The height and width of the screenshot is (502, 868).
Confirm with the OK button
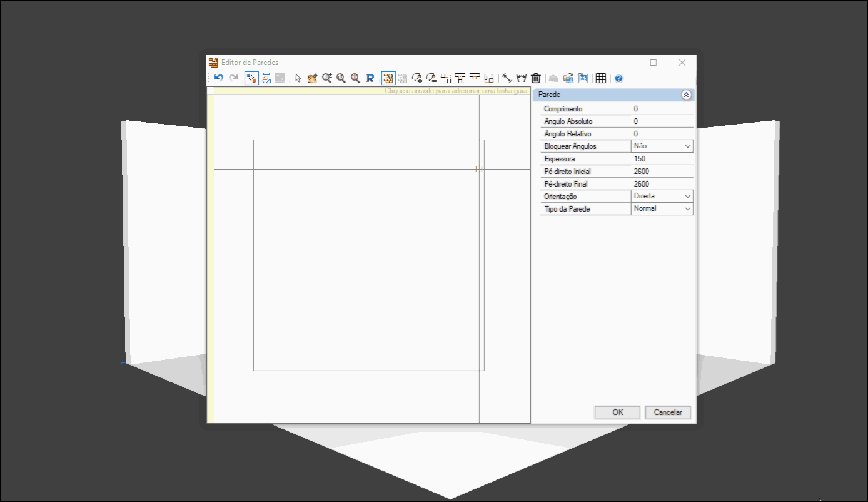[x=618, y=412]
